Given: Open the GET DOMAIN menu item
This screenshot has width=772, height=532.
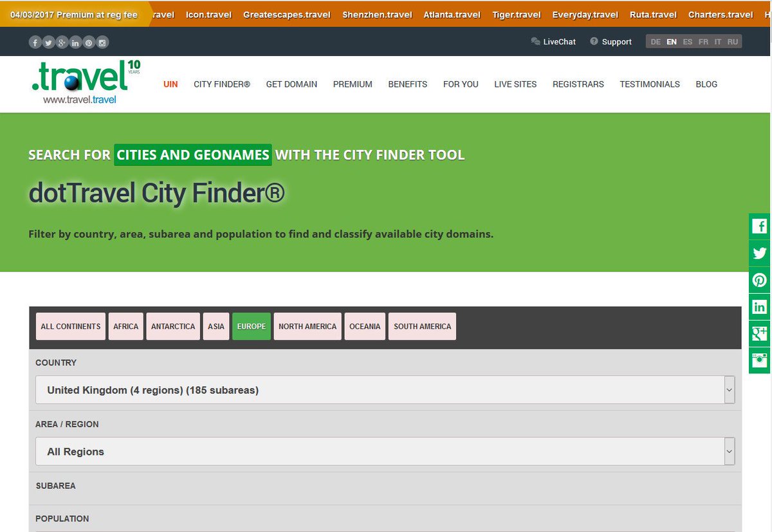Looking at the screenshot, I should [291, 84].
